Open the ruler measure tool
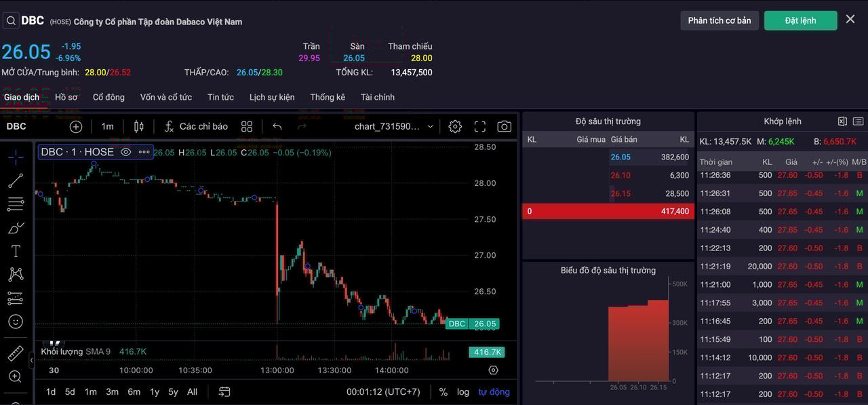The width and height of the screenshot is (868, 405). click(x=16, y=353)
